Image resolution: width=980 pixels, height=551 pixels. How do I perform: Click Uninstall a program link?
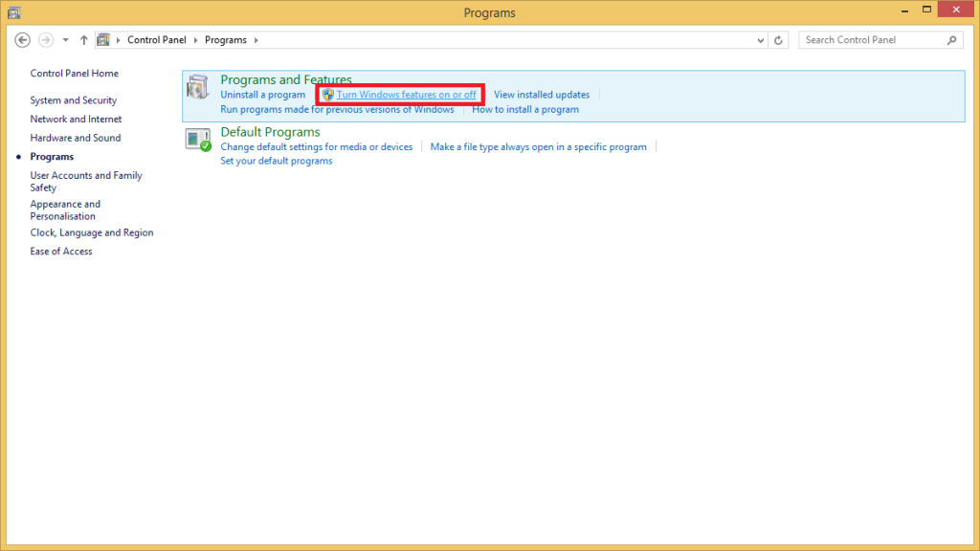[262, 95]
